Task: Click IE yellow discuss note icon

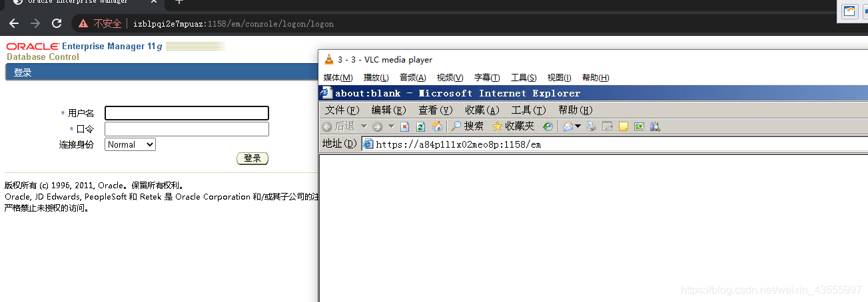Action: point(624,126)
